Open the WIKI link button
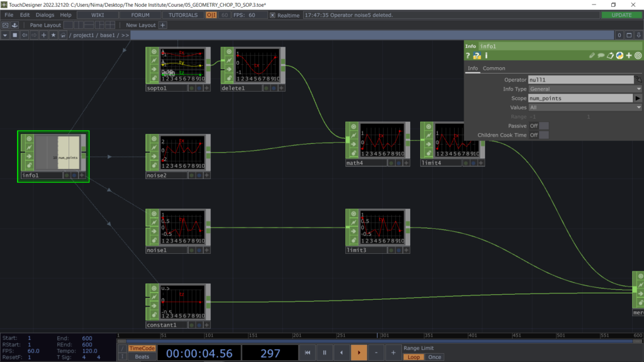Image resolution: width=644 pixels, height=362 pixels. [x=97, y=15]
